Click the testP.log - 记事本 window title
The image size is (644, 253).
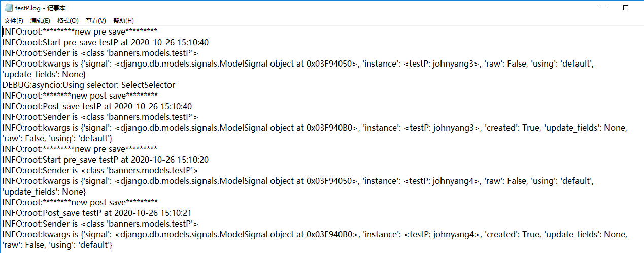click(x=41, y=8)
